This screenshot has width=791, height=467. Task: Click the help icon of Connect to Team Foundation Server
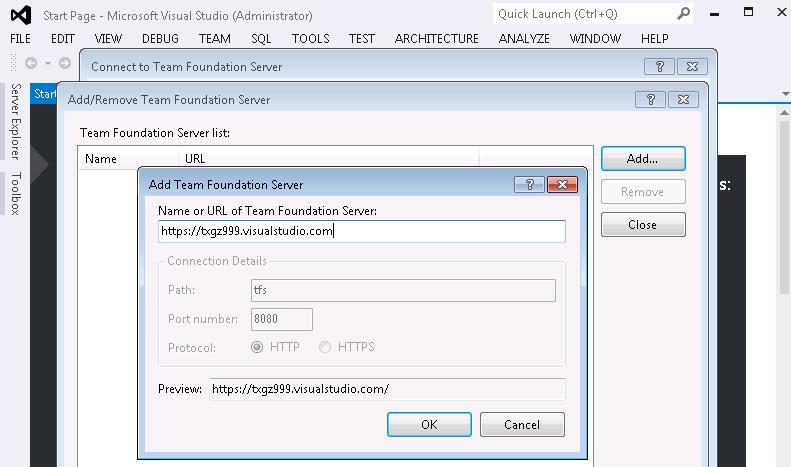pos(659,67)
